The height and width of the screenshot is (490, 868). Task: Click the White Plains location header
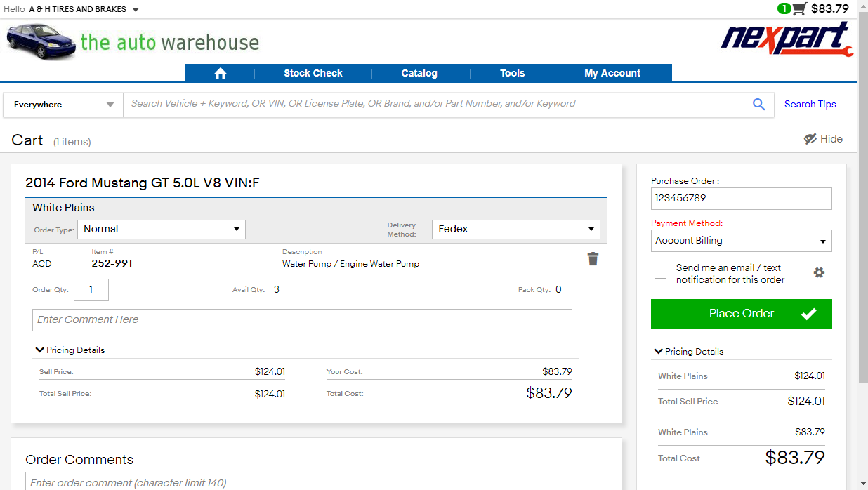63,208
